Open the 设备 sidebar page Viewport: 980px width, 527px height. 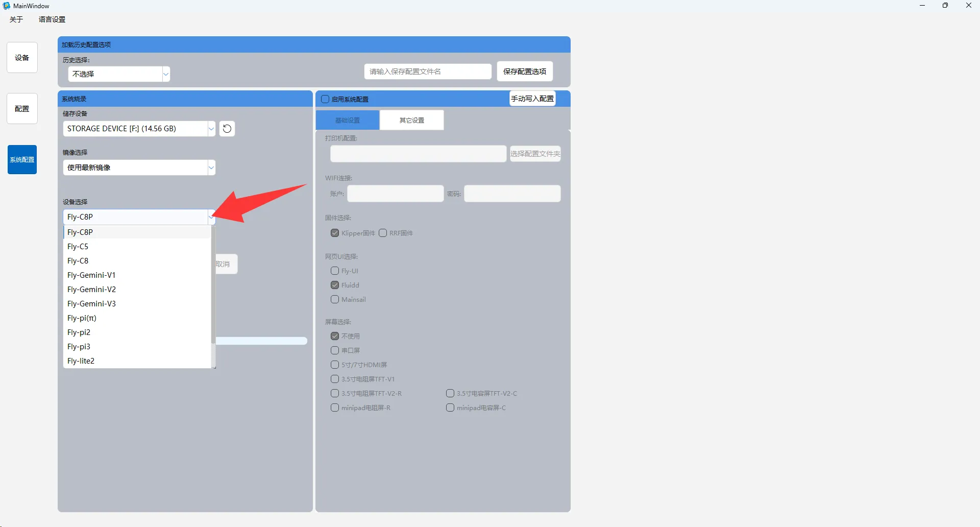pos(22,58)
